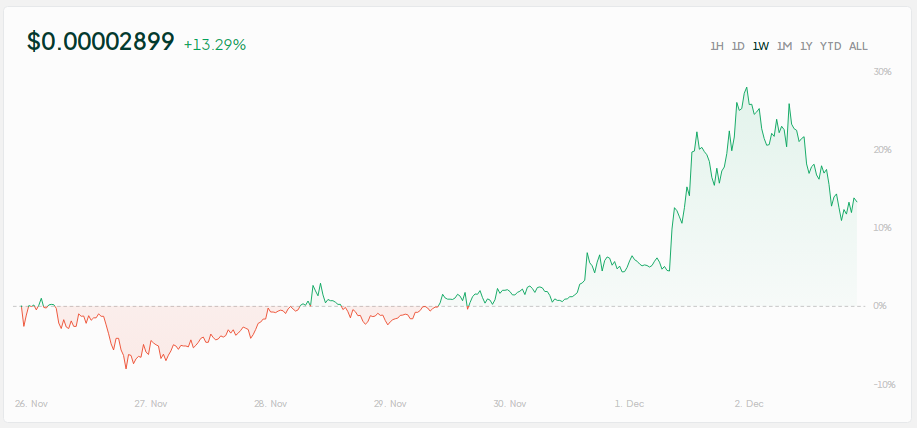This screenshot has height=428, width=917.
Task: Click the 28. Nov date label
Action: 270,404
